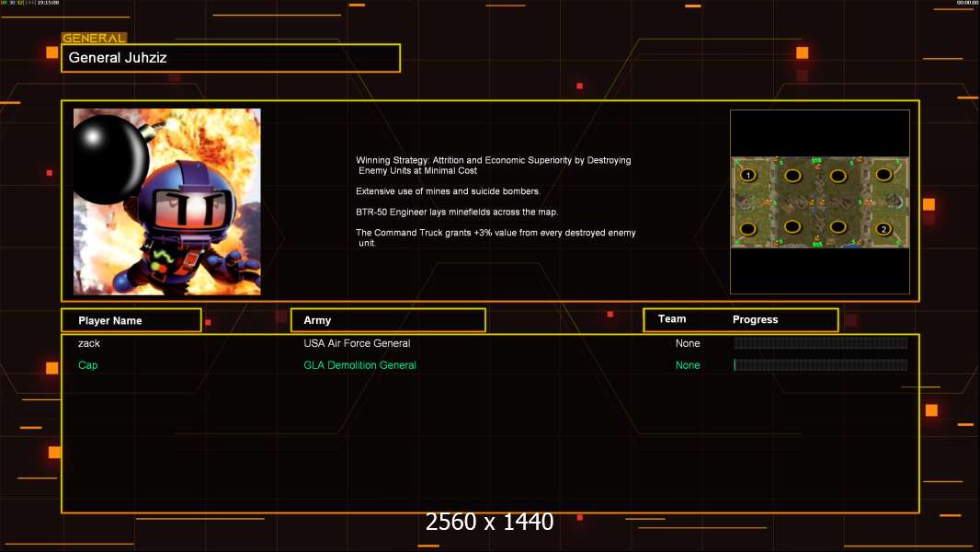Viewport: 980px width, 552px height.
Task: Select the Bomberman general portrait image
Action: click(167, 201)
